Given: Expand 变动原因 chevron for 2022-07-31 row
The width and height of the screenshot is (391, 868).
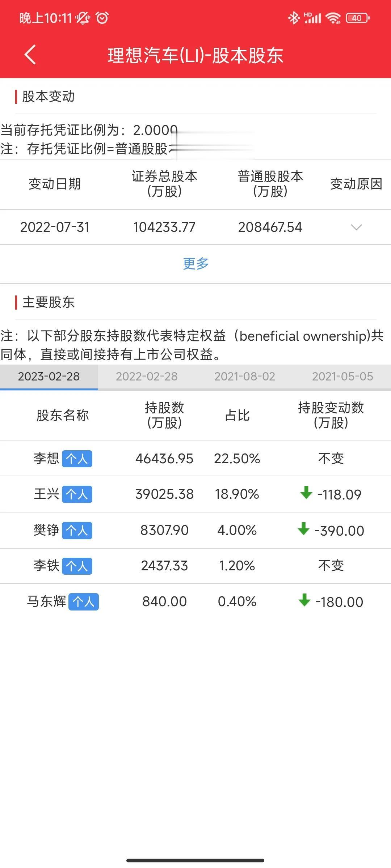Looking at the screenshot, I should (356, 227).
